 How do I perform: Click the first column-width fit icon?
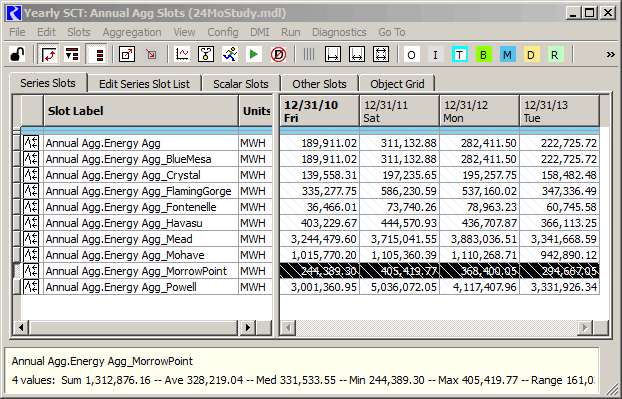click(x=332, y=54)
